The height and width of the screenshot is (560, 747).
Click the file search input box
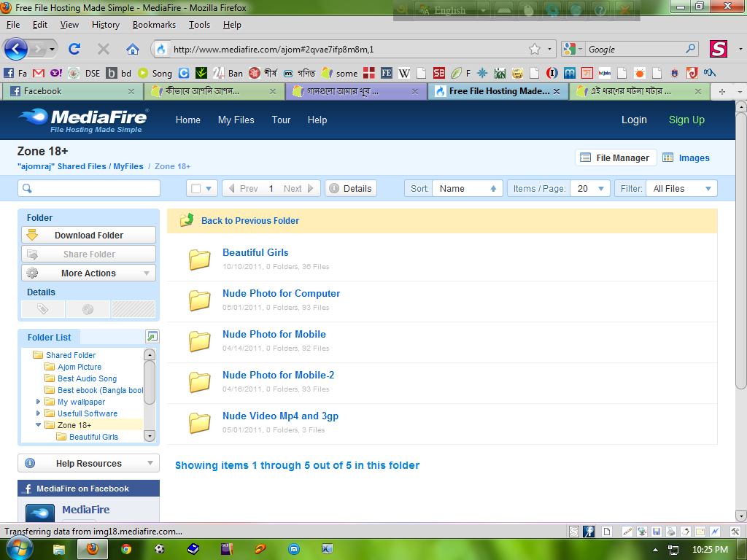[x=89, y=188]
